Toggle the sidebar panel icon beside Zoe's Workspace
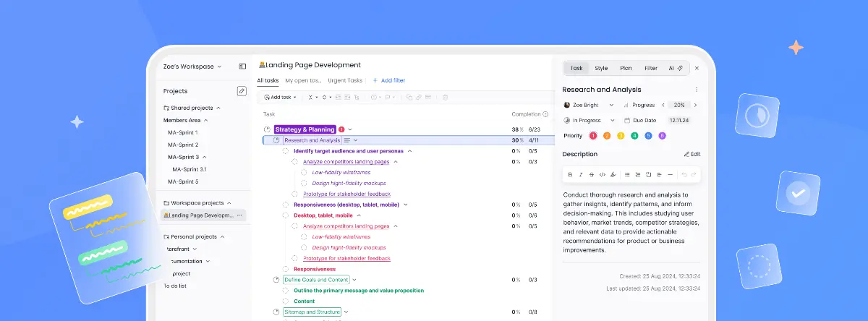This screenshot has width=868, height=321. [242, 67]
